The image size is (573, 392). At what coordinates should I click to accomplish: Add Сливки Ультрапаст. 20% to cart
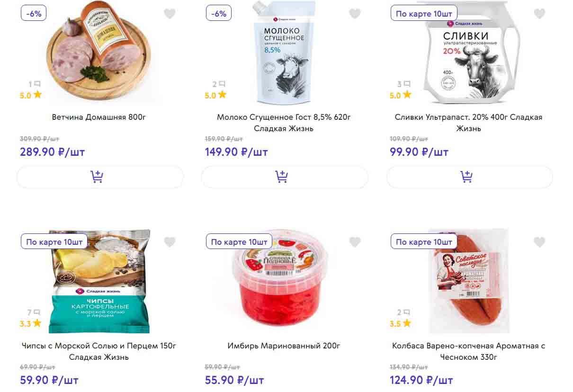tap(469, 177)
